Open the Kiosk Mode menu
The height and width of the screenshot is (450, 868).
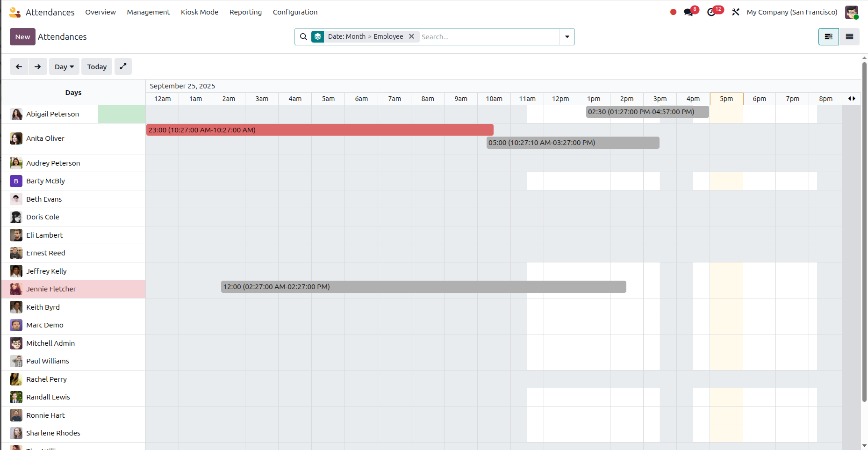[x=200, y=12]
